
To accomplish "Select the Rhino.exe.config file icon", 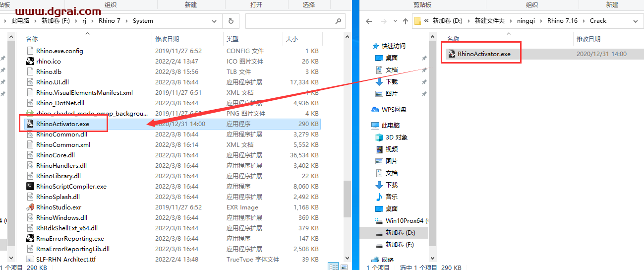I will pyautogui.click(x=30, y=51).
